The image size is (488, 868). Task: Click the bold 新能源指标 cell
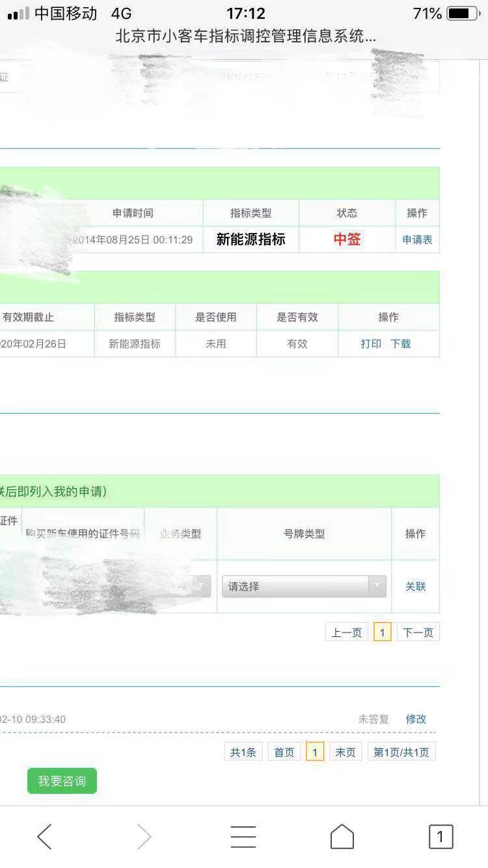[x=251, y=239]
